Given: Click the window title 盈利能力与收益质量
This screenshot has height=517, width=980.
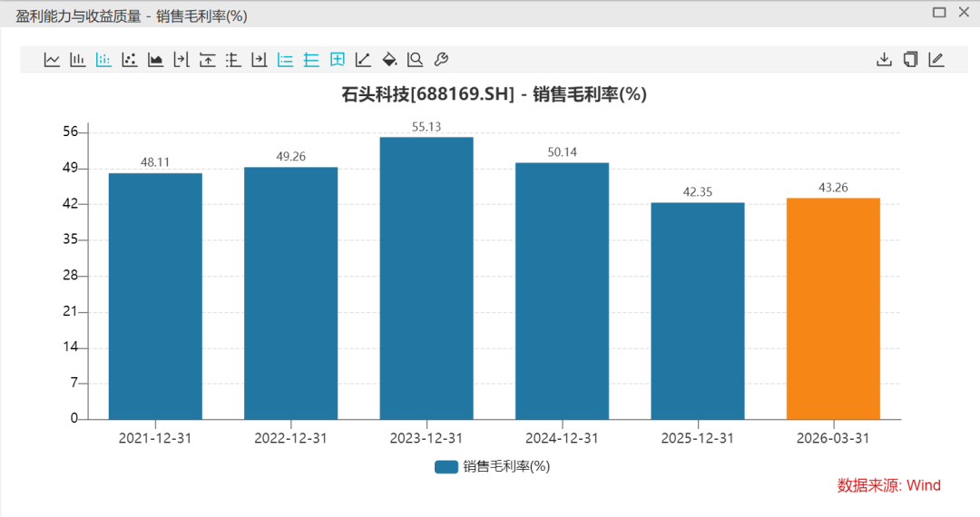Looking at the screenshot, I should [79, 16].
